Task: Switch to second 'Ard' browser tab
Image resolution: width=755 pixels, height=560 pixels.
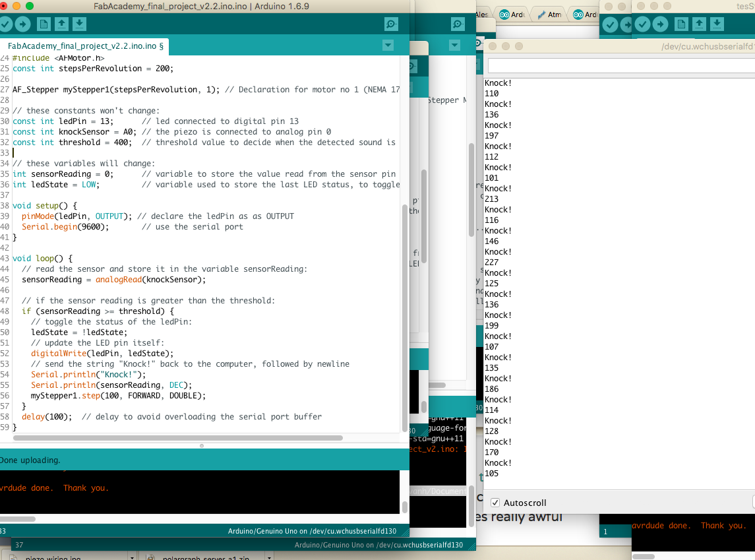Action: tap(584, 15)
